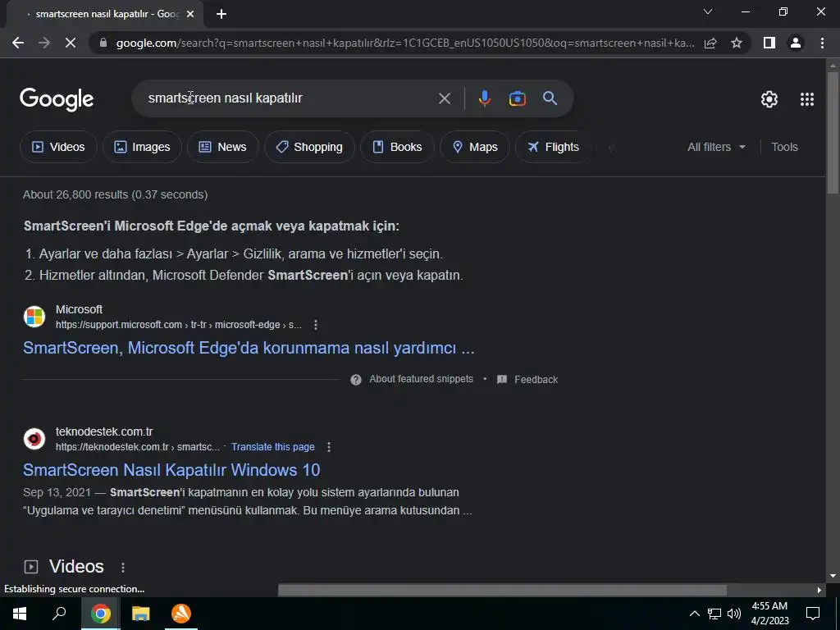Click the Microsoft site favicon
Image resolution: width=840 pixels, height=630 pixels.
34,317
